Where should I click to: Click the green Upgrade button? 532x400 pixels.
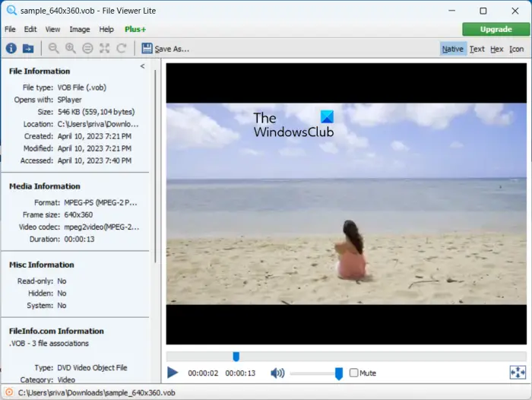pyautogui.click(x=496, y=29)
